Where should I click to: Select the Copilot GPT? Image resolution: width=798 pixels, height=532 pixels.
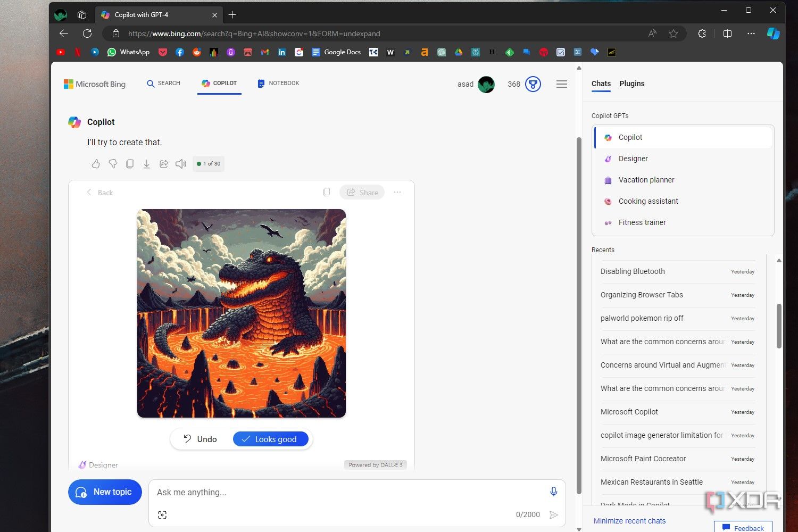click(683, 137)
